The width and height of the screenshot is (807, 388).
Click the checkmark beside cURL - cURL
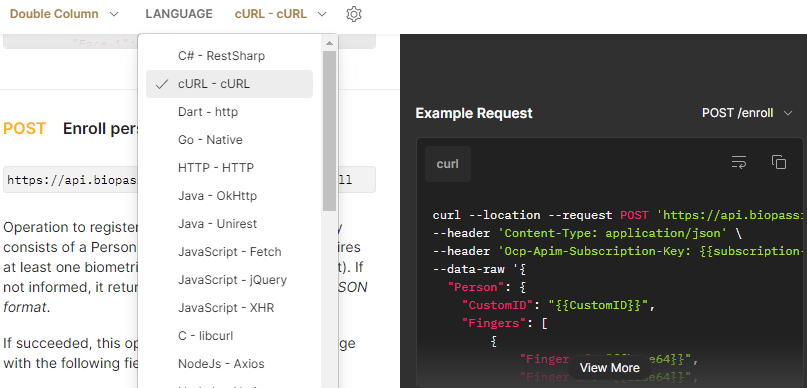coord(162,84)
